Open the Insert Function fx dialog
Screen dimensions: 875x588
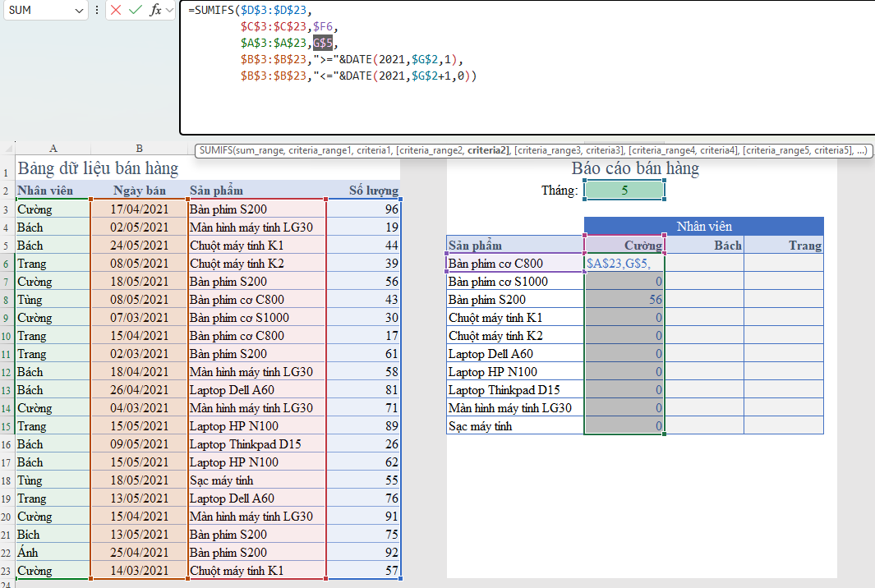[x=154, y=11]
